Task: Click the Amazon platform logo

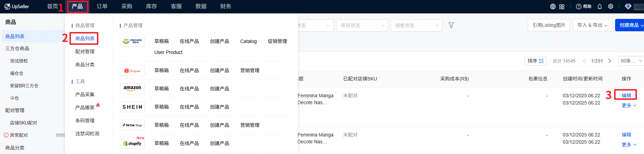Action: (132, 88)
